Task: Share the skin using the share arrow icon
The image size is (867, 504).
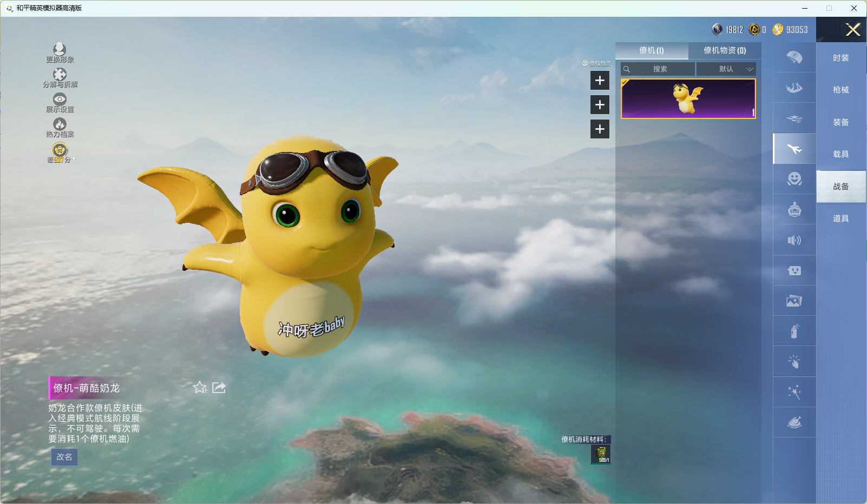Action: point(219,387)
